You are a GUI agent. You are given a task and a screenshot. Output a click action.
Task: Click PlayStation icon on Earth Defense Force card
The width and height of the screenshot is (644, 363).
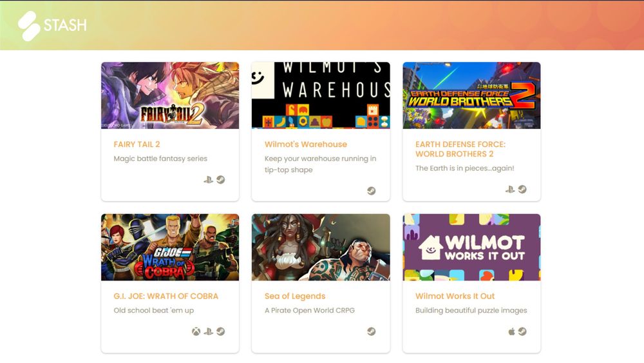click(509, 189)
